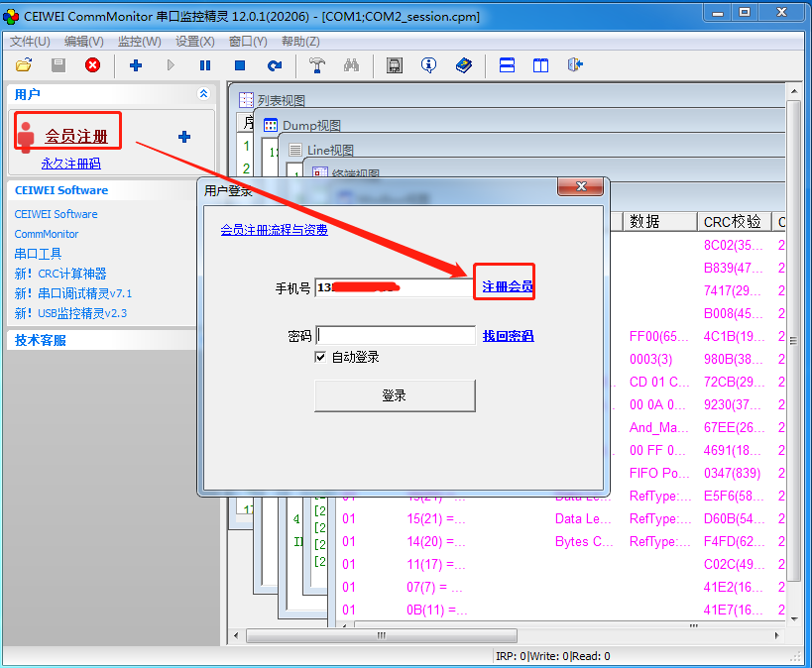Viewport: 812px width, 668px height.
Task: Click the 数据 column header
Action: (x=659, y=222)
